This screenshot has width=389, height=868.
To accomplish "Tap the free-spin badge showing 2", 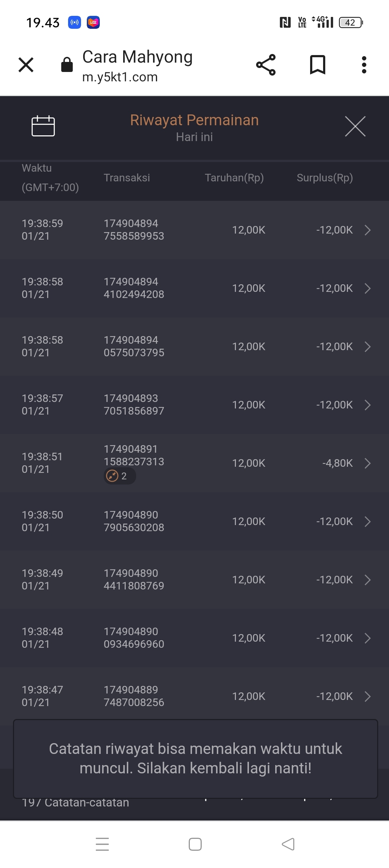I will coord(120,476).
